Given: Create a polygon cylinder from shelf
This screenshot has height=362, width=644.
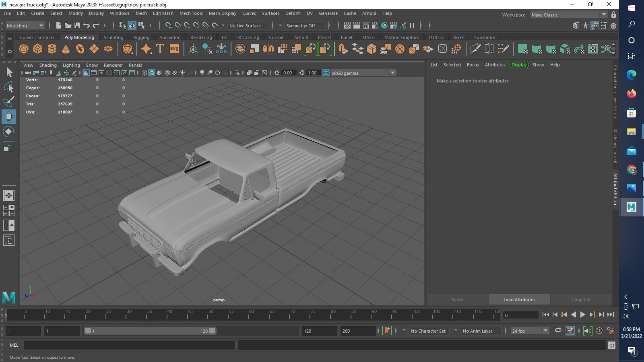Looking at the screenshot, I should 52,49.
